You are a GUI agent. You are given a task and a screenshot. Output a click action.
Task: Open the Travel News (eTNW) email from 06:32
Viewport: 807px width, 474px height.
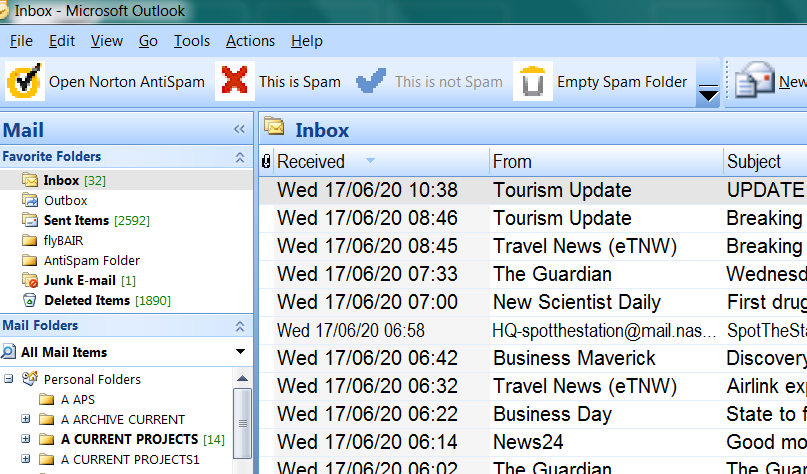click(x=533, y=386)
